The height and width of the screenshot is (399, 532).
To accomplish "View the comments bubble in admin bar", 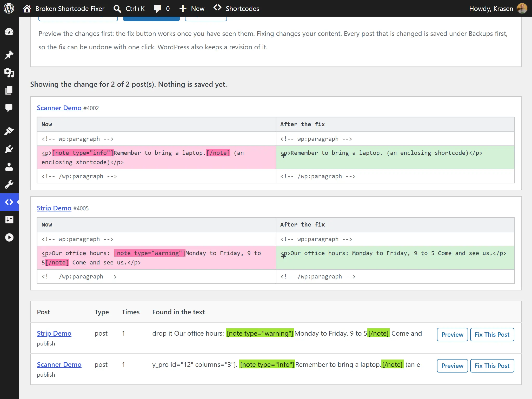I will point(162,8).
